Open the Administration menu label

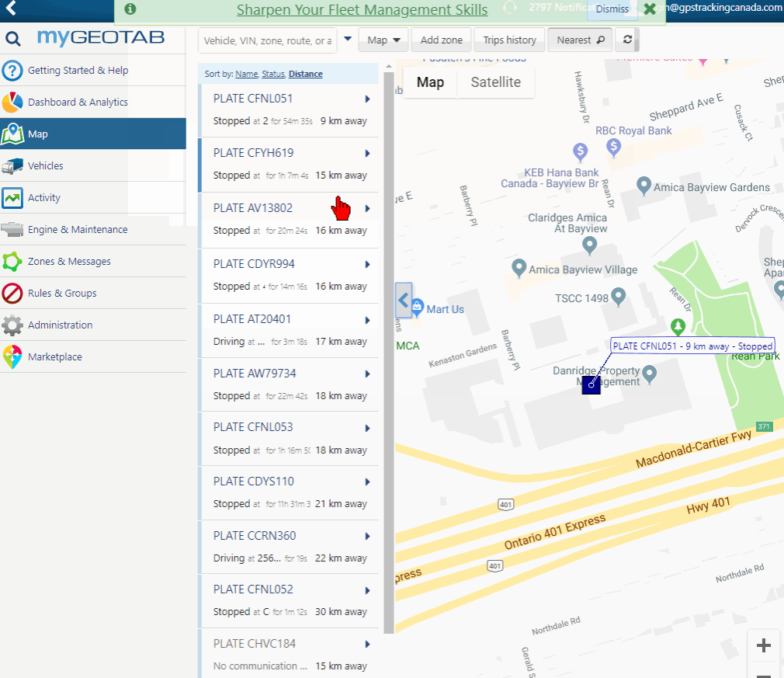(x=60, y=325)
